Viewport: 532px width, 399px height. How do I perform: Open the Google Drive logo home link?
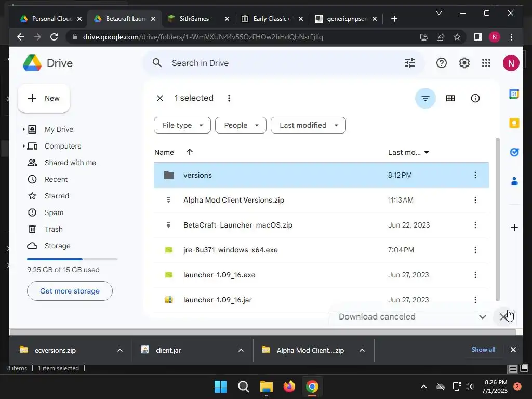[x=47, y=63]
